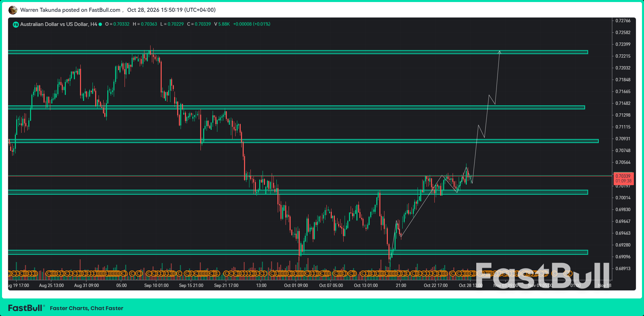Click the price axis label 0.69280
Viewport: 644px width, 316px height.
(x=623, y=245)
